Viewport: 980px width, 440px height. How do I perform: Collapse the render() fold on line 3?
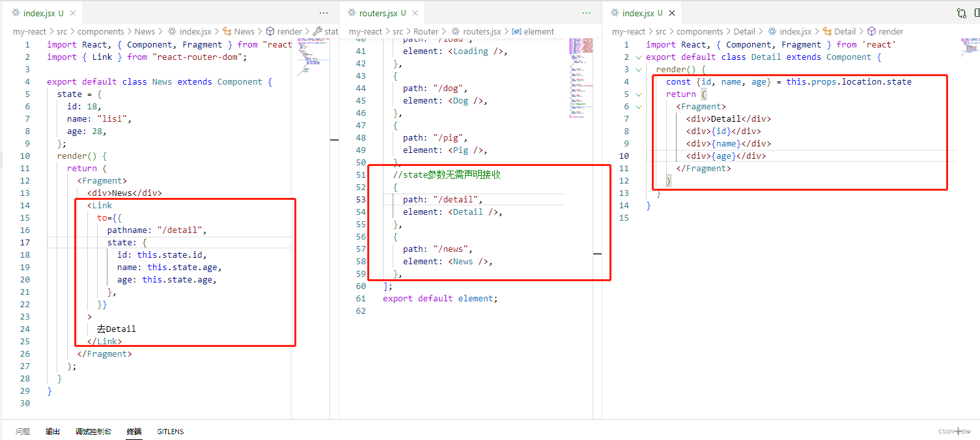pyautogui.click(x=638, y=69)
